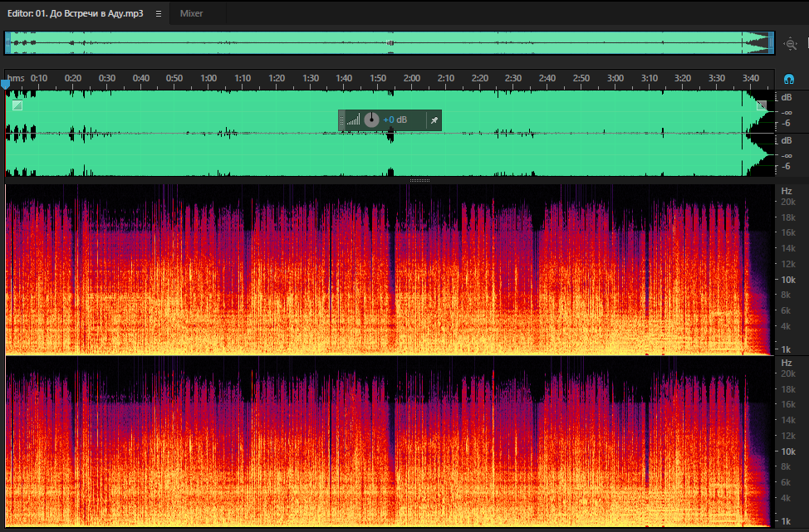The image size is (809, 532).
Task: Click the HUD amplitude adjustment knob
Action: tap(371, 120)
